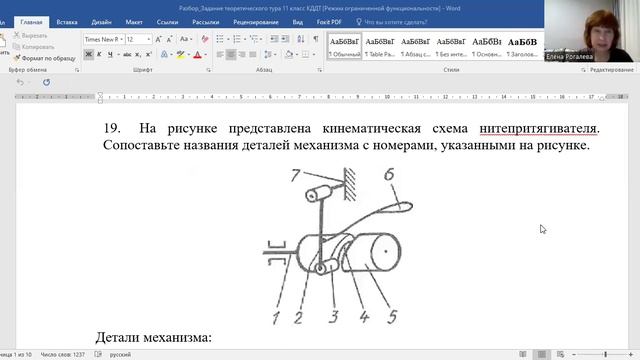Image resolution: width=640 pixels, height=360 pixels.
Task: Apply the Абзац с... style
Action: (416, 46)
